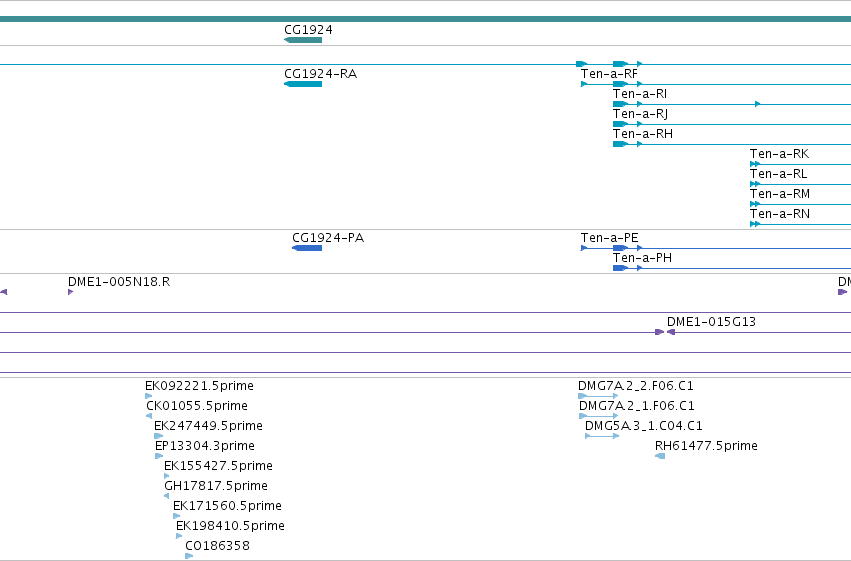Click the CK01055.5prime arrow glyph
This screenshot has height=561, width=851.
[x=149, y=416]
